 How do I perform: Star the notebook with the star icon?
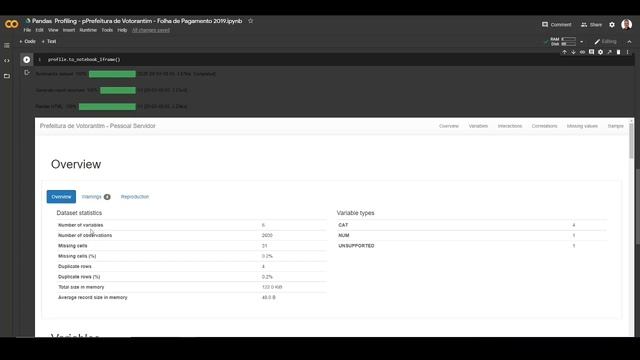pos(251,21)
